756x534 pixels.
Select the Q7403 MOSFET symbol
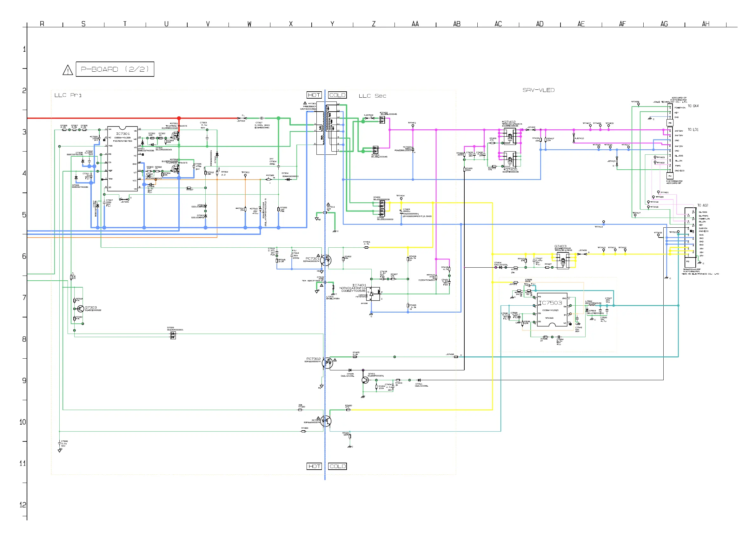[563, 261]
